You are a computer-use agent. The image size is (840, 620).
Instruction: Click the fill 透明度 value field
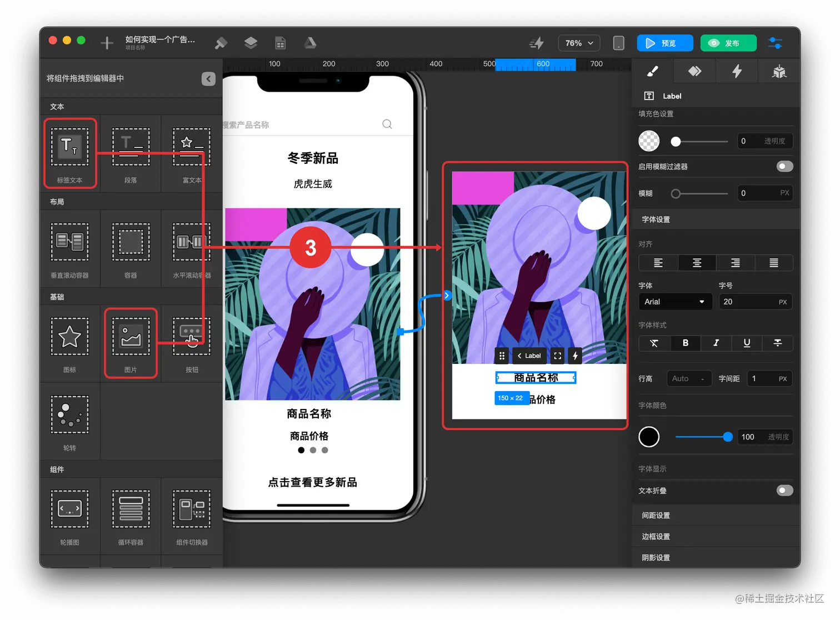point(764,141)
